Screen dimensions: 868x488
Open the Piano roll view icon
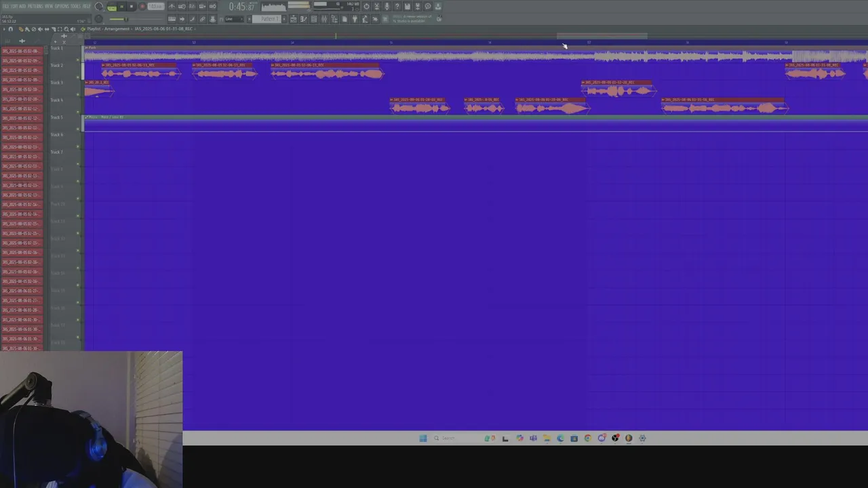[x=304, y=19]
